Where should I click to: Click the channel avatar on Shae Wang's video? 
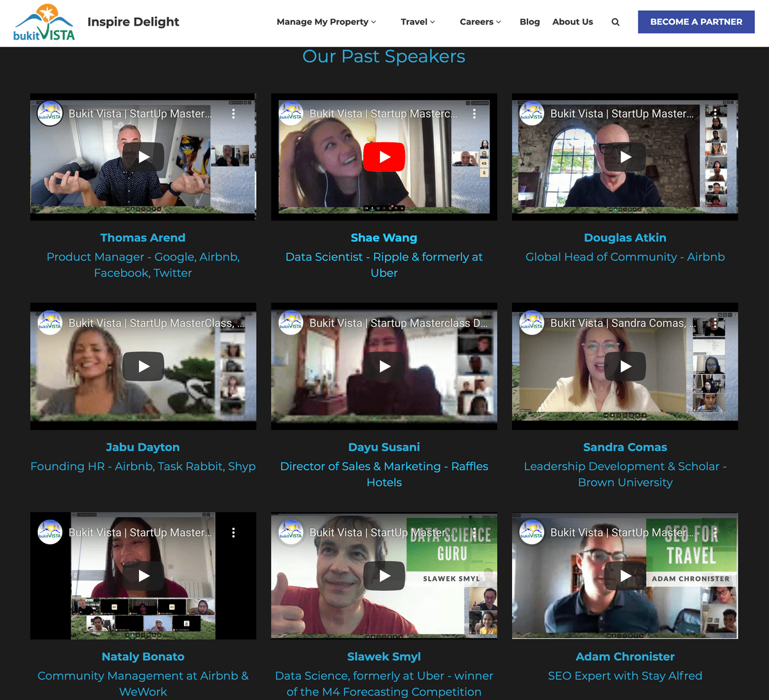(x=291, y=113)
